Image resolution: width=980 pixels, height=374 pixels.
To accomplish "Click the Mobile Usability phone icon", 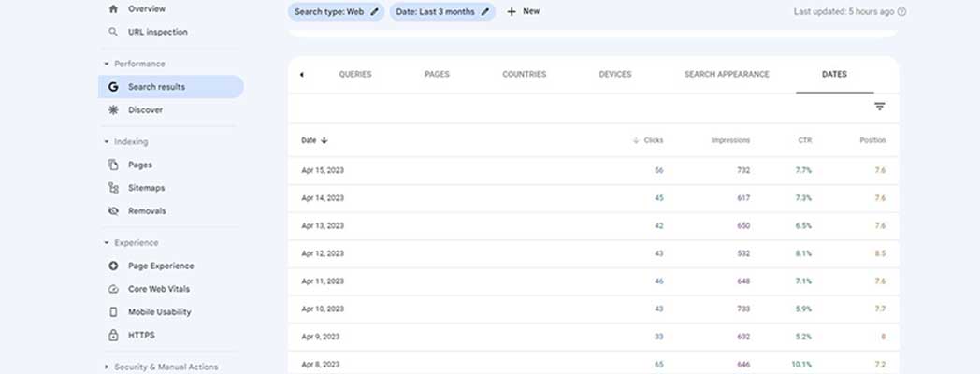I will [x=113, y=312].
